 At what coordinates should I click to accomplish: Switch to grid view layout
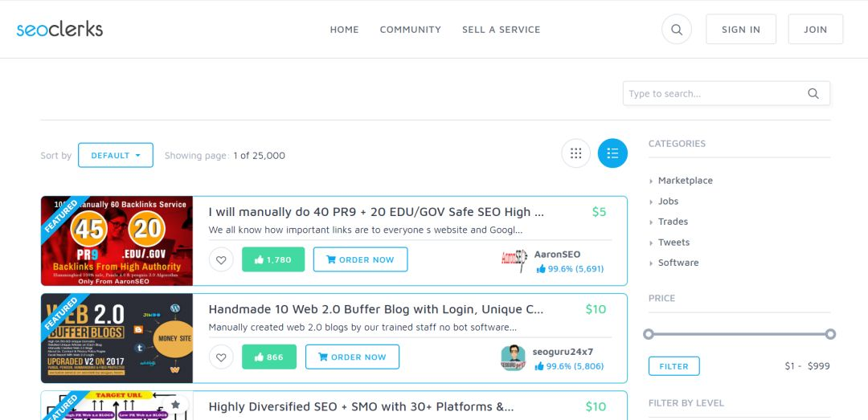575,153
